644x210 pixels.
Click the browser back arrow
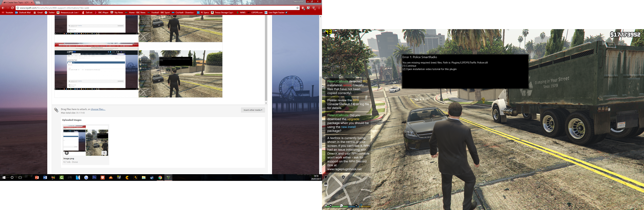coord(3,8)
